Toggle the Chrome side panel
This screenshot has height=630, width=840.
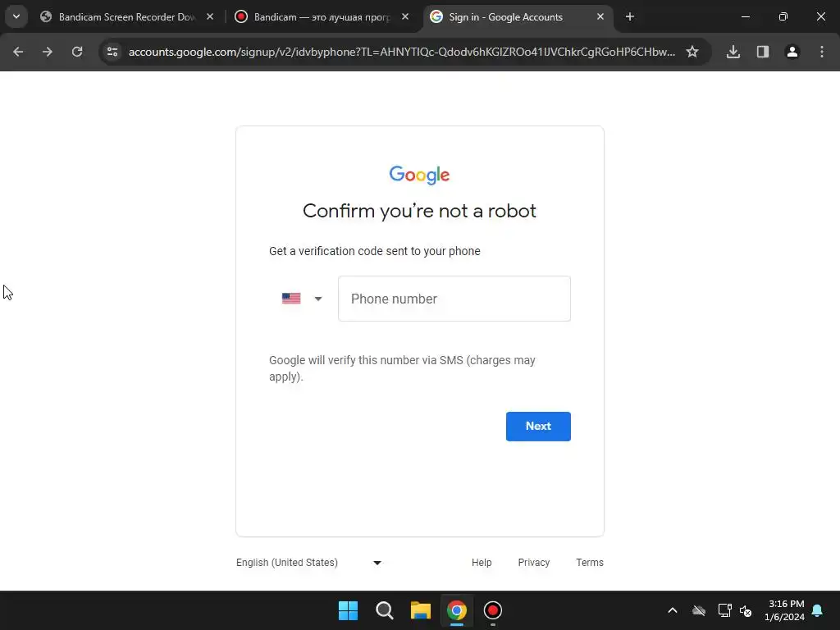coord(763,52)
